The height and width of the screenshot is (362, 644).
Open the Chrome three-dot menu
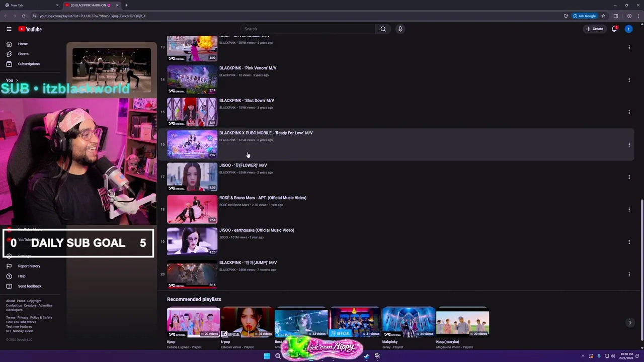pyautogui.click(x=638, y=16)
